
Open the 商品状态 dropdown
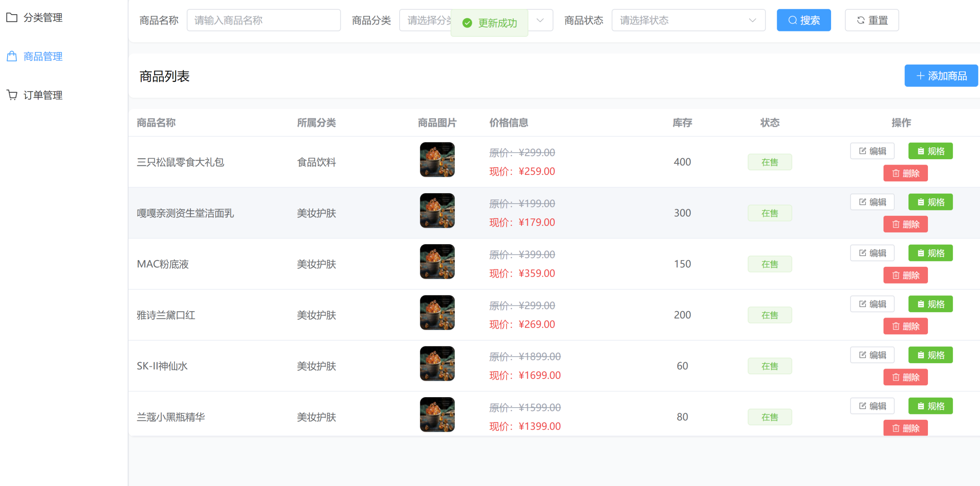click(x=688, y=20)
